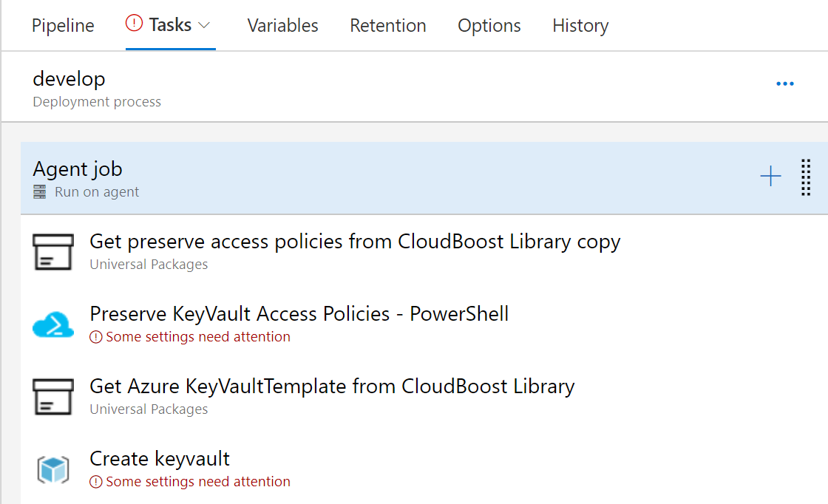Viewport: 828px width, 504px height.
Task: Switch to the Pipeline tab
Action: (63, 26)
